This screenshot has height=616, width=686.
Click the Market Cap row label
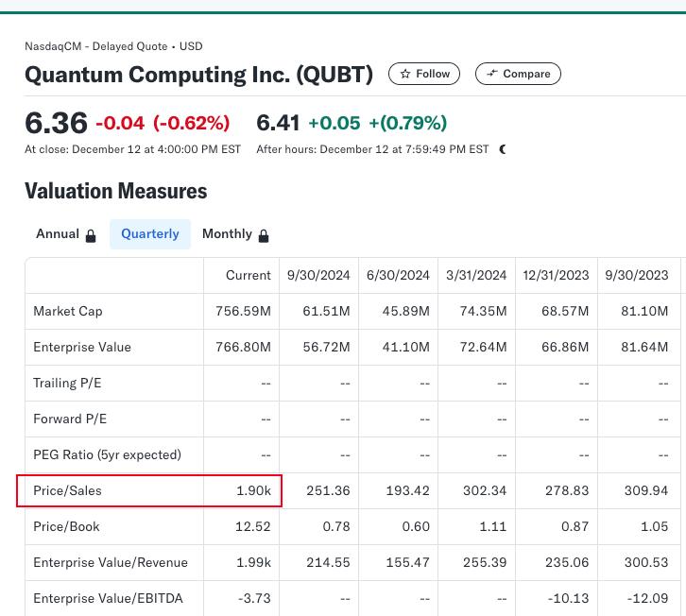[68, 311]
